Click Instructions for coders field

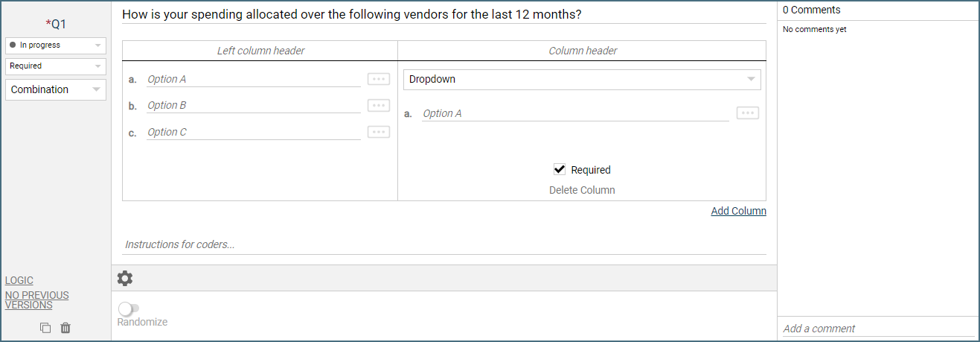[443, 244]
